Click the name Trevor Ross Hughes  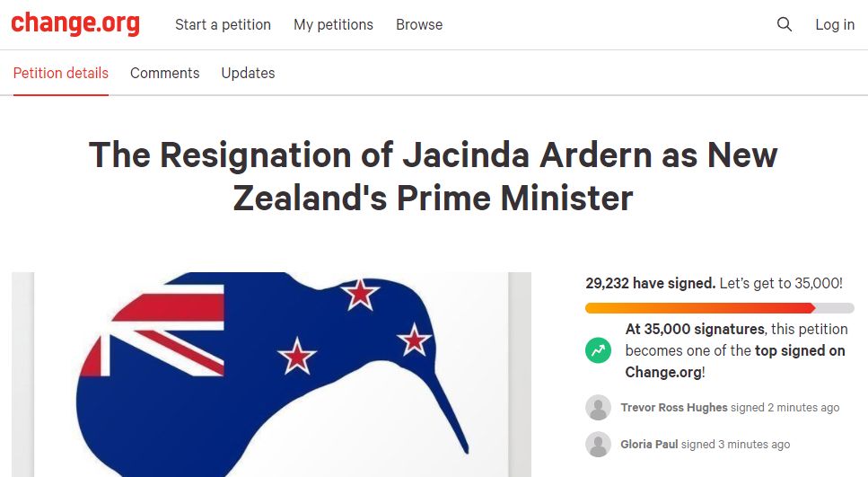point(674,408)
